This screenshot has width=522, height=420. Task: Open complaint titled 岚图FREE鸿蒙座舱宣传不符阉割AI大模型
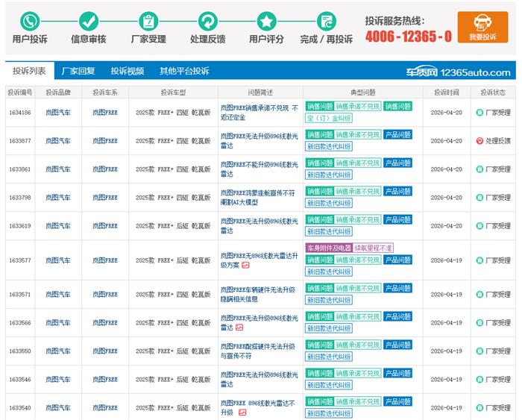click(x=259, y=198)
